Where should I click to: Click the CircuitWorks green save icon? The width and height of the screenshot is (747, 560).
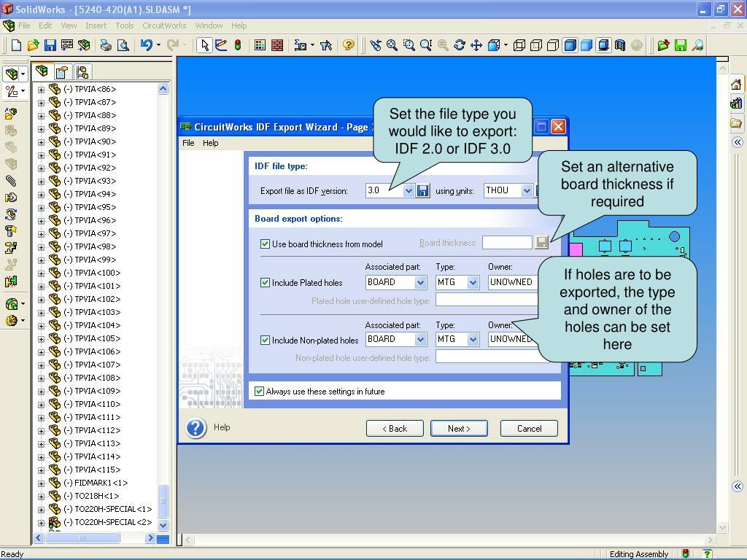coord(681,45)
